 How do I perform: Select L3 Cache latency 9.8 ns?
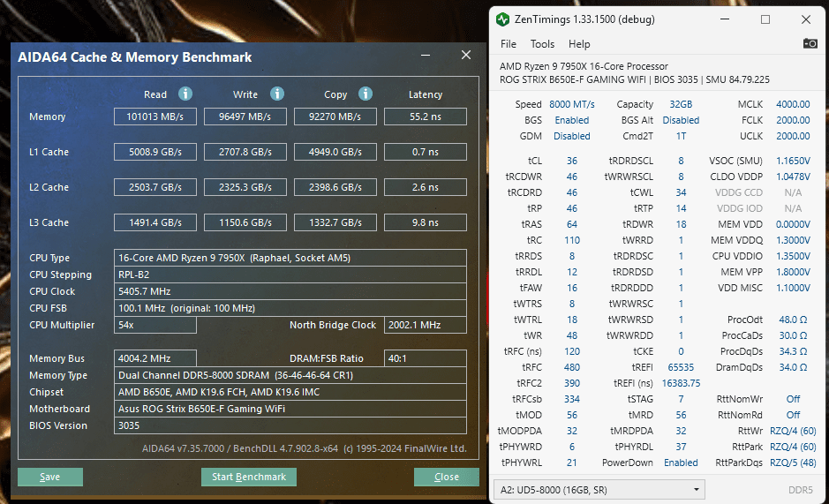pyautogui.click(x=425, y=222)
